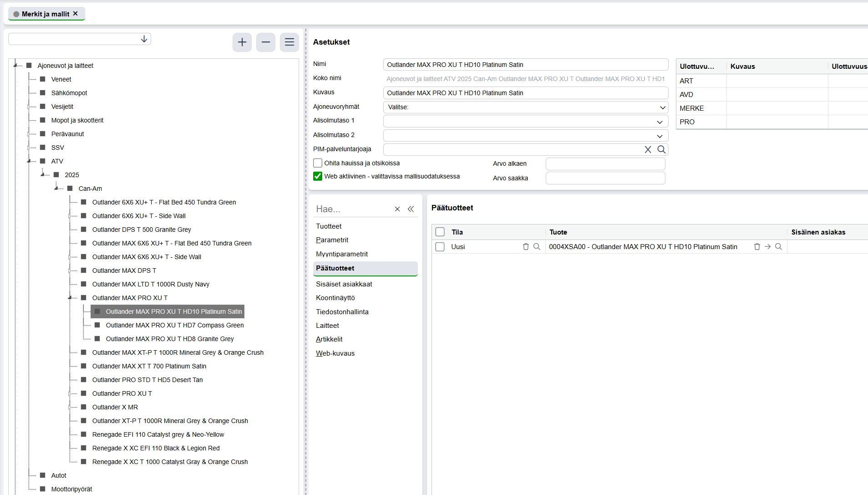
Task: Select Outlander MAX XT T 700 Platinum Satin
Action: pyautogui.click(x=149, y=366)
